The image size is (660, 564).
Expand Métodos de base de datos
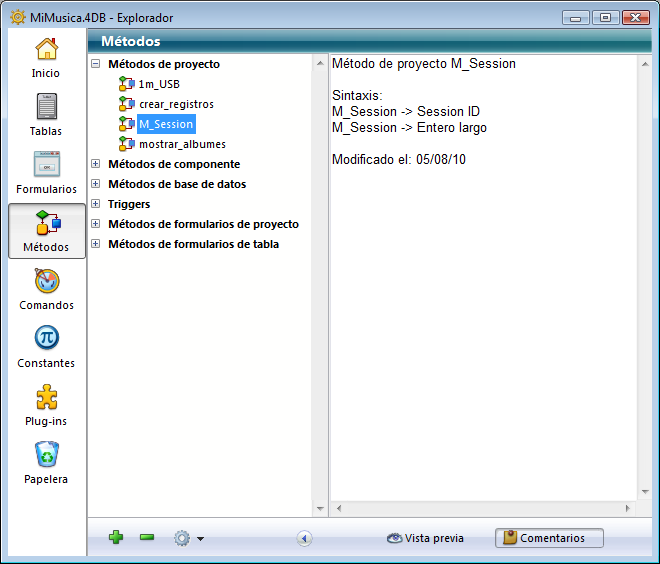(96, 184)
